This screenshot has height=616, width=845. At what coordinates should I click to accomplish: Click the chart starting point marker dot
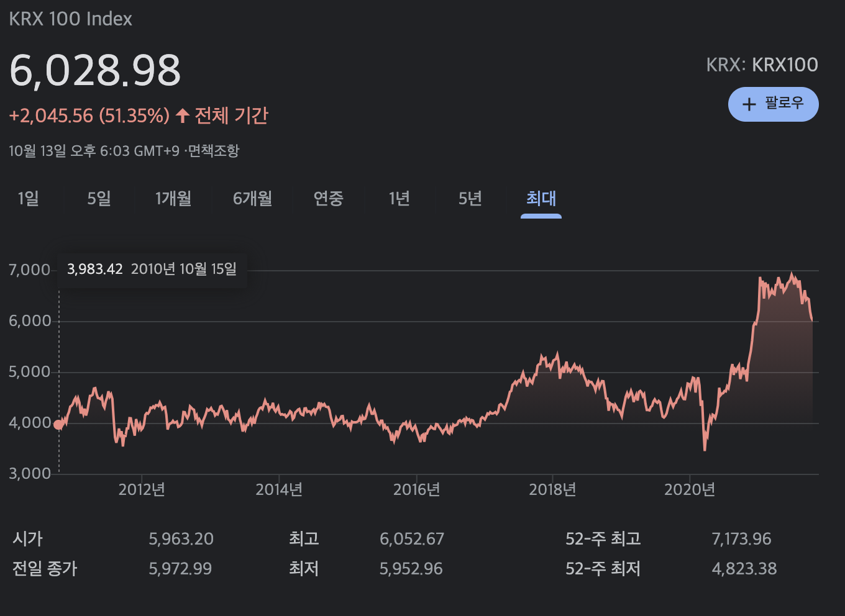tap(58, 425)
